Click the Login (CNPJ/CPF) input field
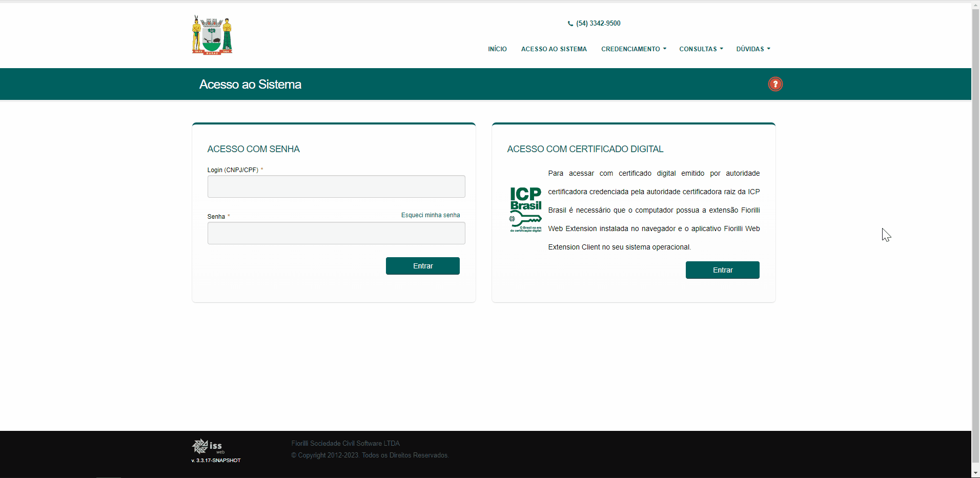 point(336,186)
